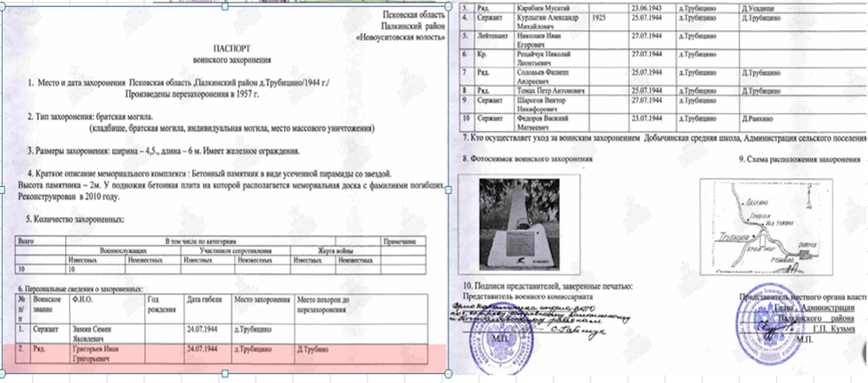Image resolution: width=868 pixels, height=383 pixels.
Task: Click name 'Николаев Иван Егорович'
Action: click(x=539, y=40)
